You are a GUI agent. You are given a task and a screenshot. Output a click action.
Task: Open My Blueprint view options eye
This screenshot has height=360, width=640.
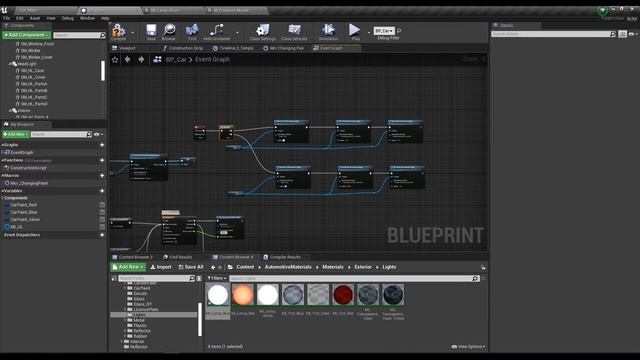[x=98, y=134]
